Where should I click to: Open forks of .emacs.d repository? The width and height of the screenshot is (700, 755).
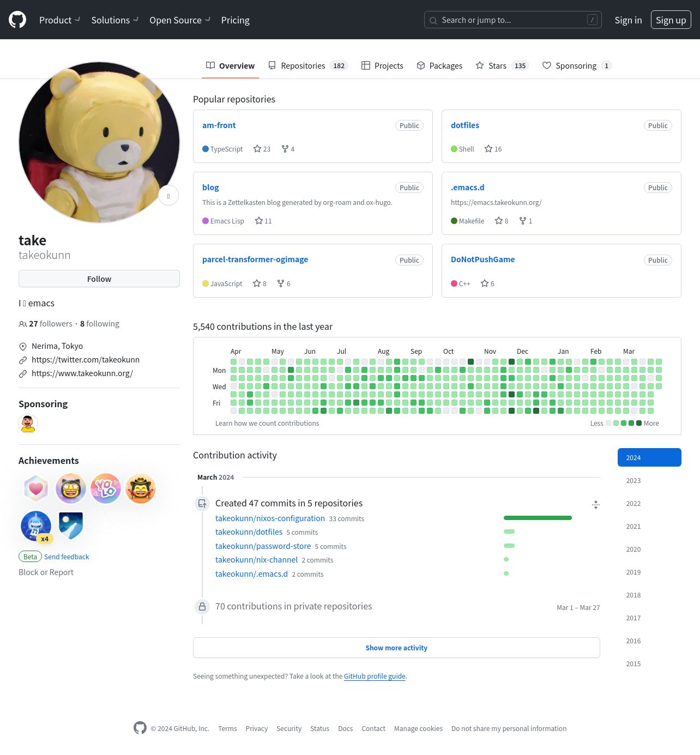[526, 221]
